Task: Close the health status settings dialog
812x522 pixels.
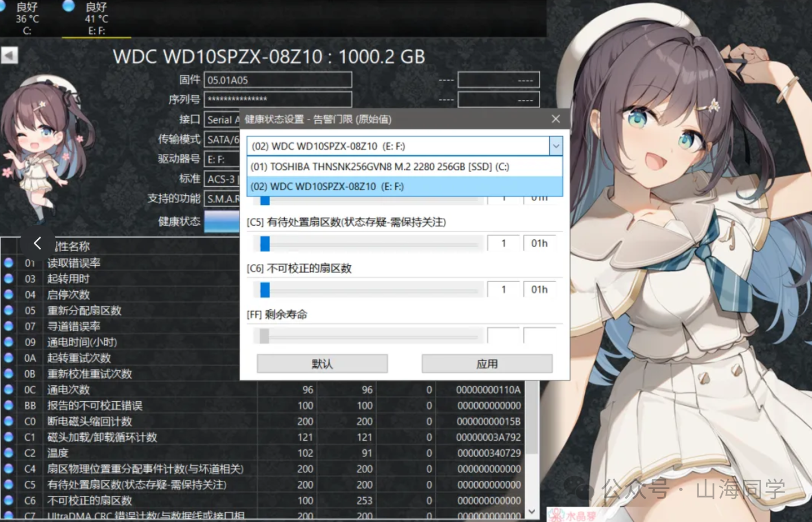Action: coord(555,119)
